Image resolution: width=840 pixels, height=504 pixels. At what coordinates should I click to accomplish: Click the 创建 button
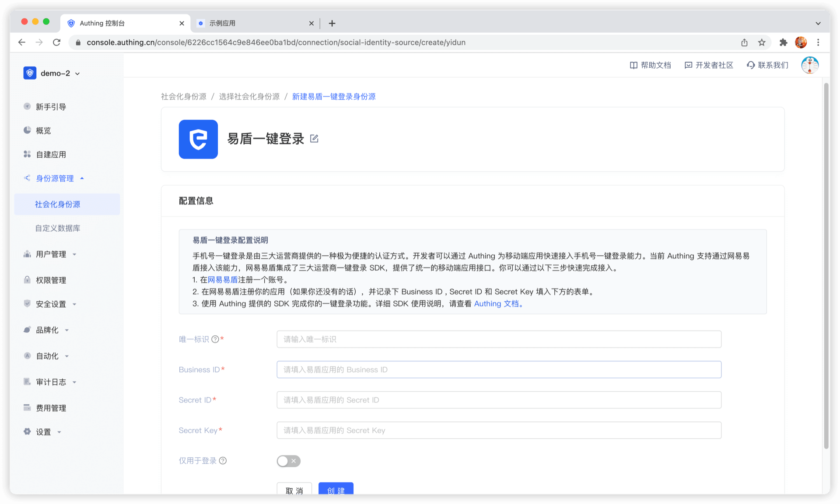coord(336,490)
